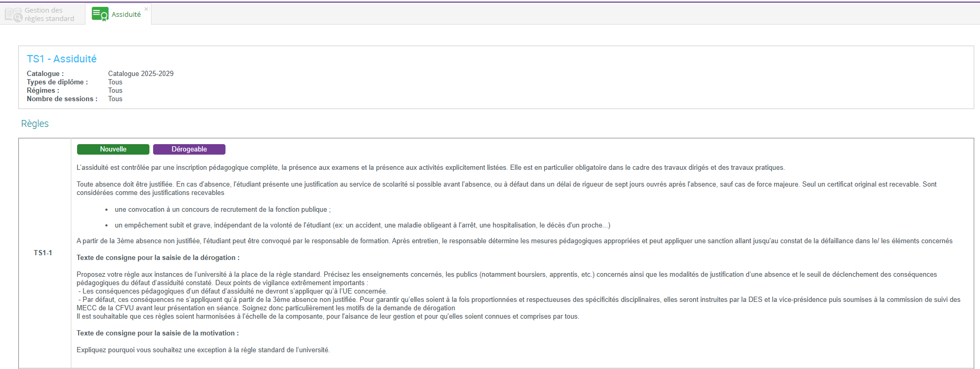Click the sentence 'Expliquez pourquoi vous souhaitez une exception'

[x=203, y=350]
